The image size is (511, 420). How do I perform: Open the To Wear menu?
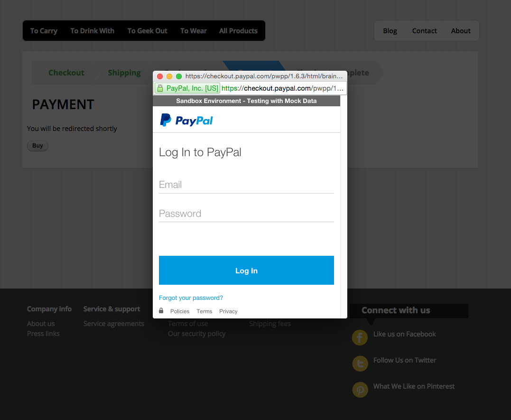[194, 31]
